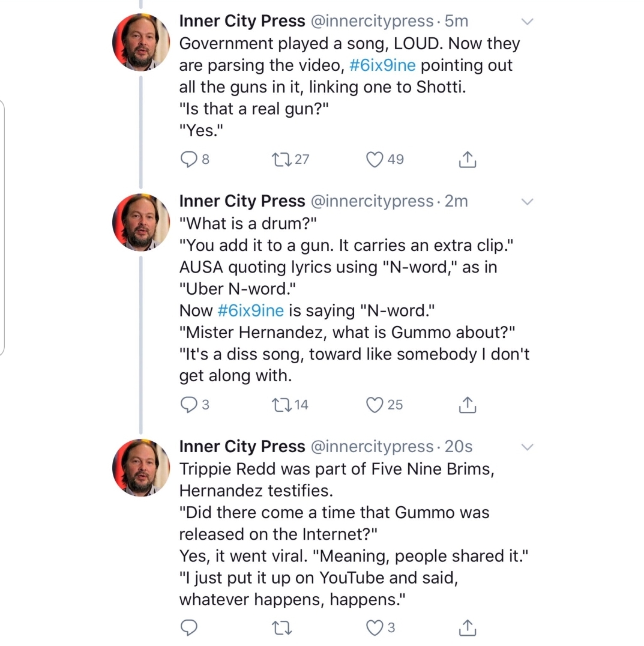View profile picture on the first tweet
Image resolution: width=644 pixels, height=646 pixels.
click(141, 42)
